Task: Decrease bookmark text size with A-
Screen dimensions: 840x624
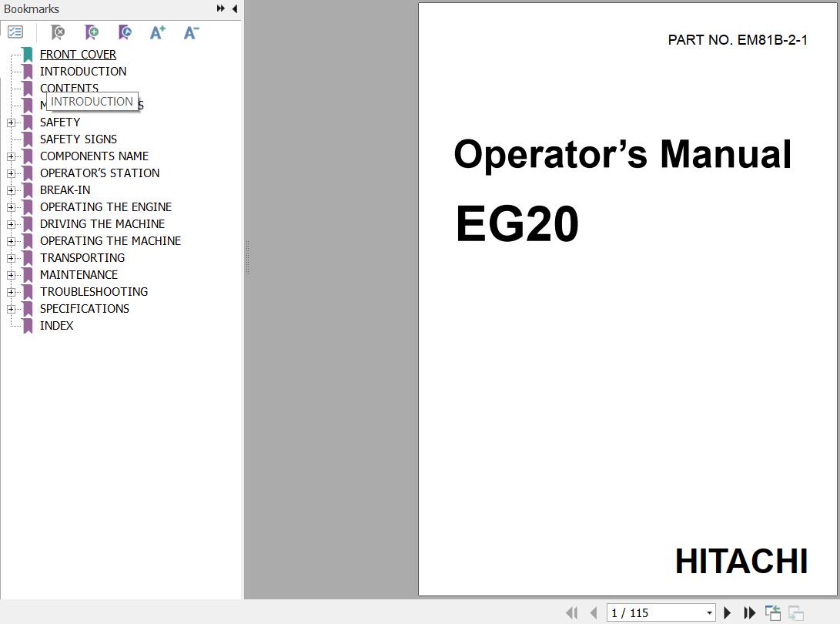Action: tap(191, 32)
